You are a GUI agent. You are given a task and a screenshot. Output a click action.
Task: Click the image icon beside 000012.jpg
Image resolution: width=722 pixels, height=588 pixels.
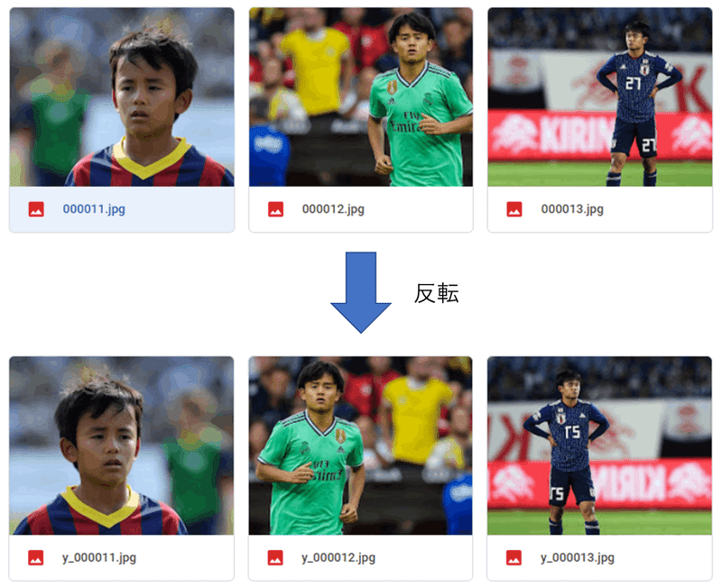[x=276, y=209]
